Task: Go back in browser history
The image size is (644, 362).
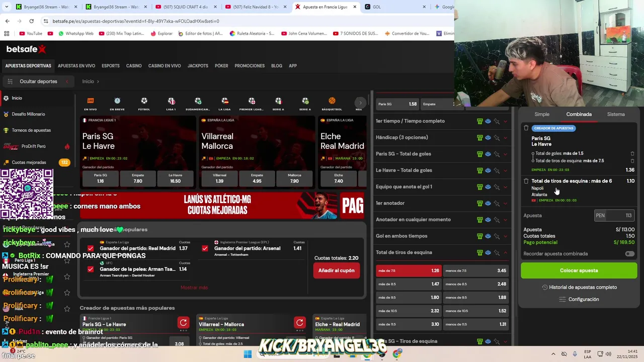Action: 7,21
